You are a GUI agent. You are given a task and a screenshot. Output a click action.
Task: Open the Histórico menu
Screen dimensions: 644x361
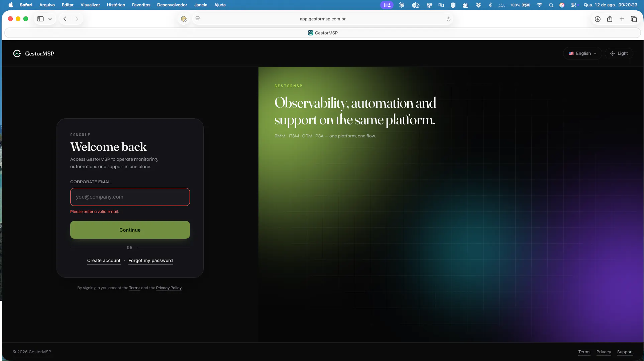click(116, 5)
